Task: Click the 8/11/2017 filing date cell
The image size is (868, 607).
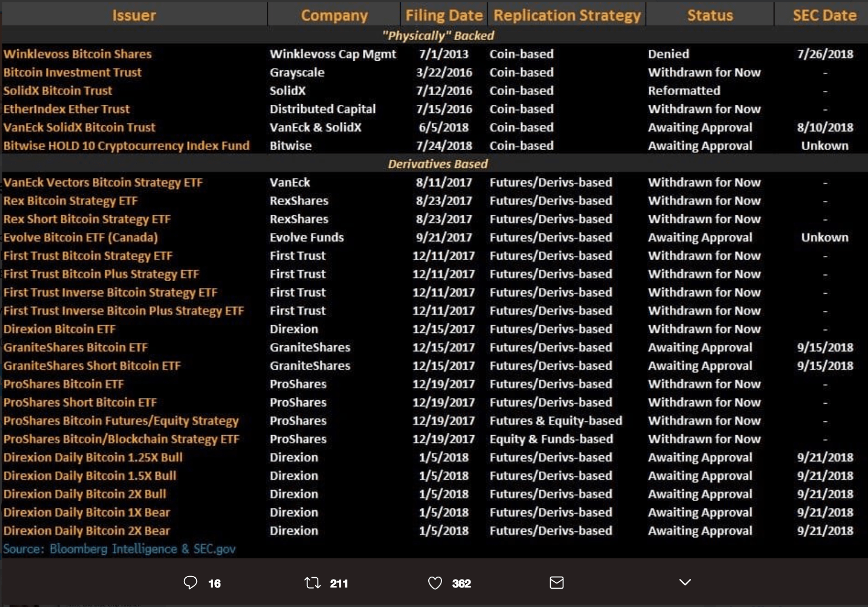Action: tap(444, 182)
